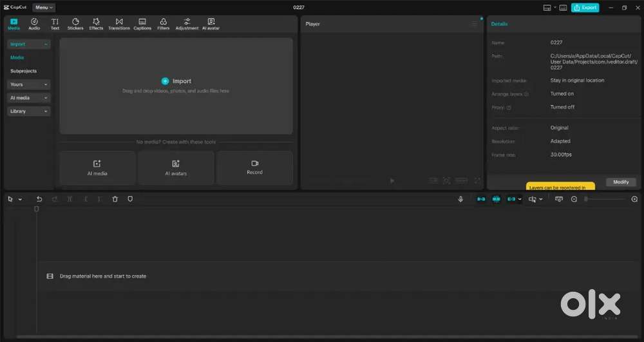Click the Export button

585,7
